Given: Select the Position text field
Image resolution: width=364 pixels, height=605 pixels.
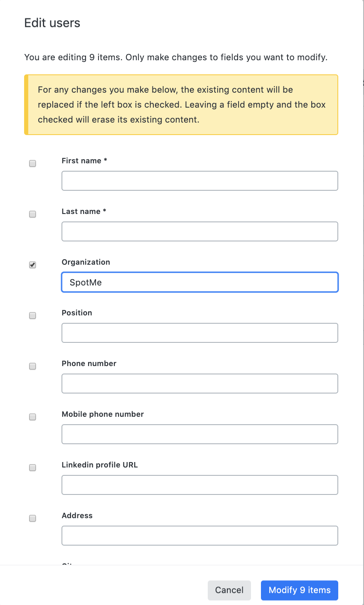Looking at the screenshot, I should [200, 333].
